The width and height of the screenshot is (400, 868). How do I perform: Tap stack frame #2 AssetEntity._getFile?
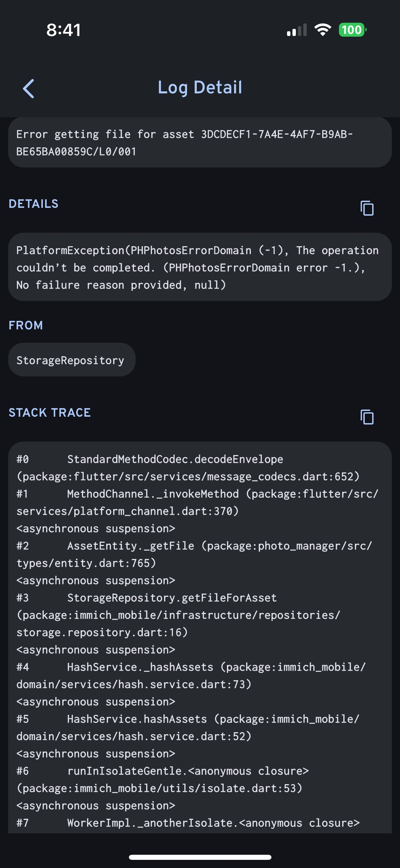pos(131,546)
